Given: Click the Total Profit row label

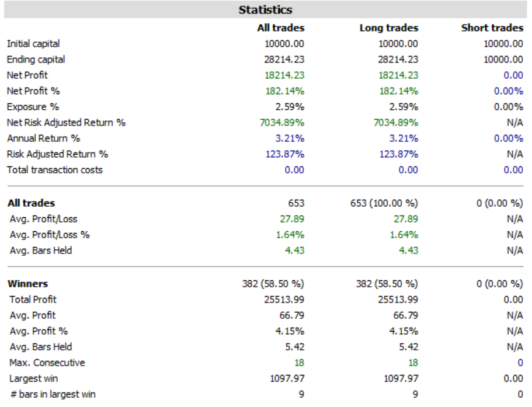Looking at the screenshot, I should 33,300.
